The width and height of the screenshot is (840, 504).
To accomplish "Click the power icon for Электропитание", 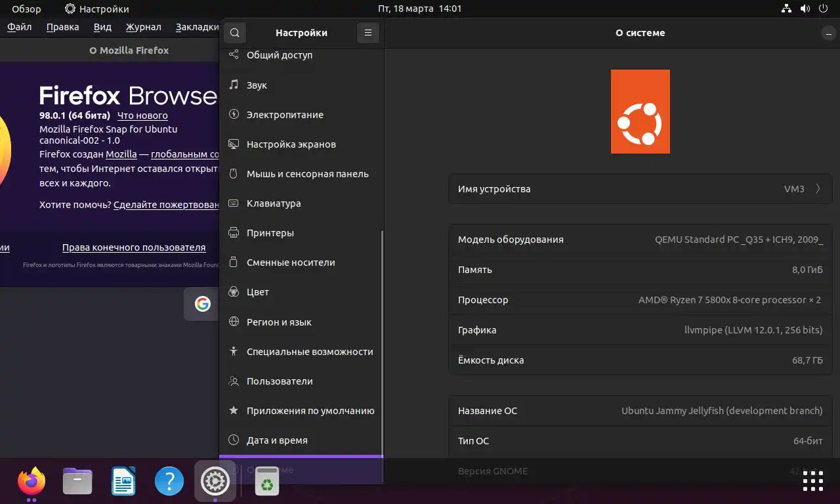I will click(x=233, y=114).
